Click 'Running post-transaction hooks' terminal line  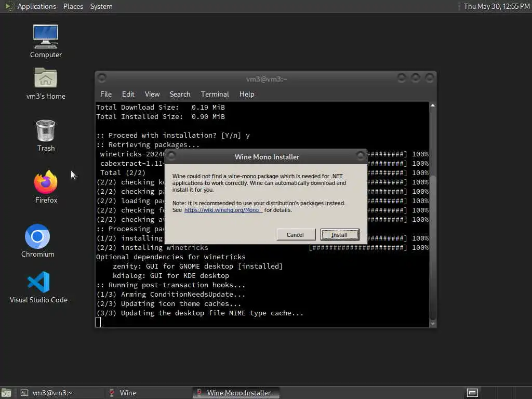(170, 285)
